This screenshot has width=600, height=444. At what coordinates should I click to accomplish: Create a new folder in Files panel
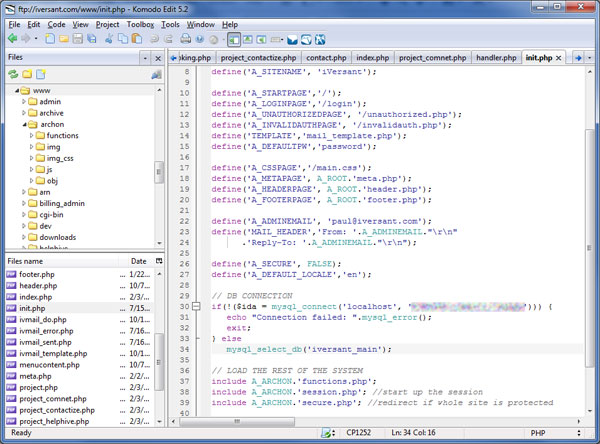tap(27, 74)
